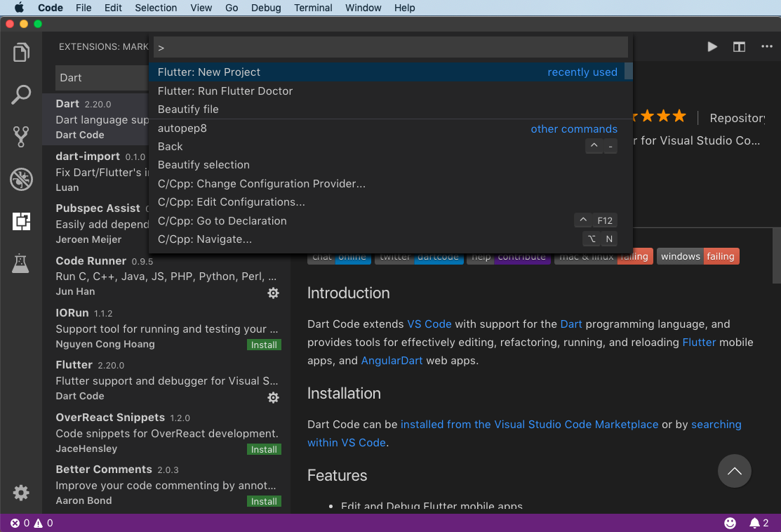Select 'C/Cpp: Edit Configurations...' command

click(387, 202)
